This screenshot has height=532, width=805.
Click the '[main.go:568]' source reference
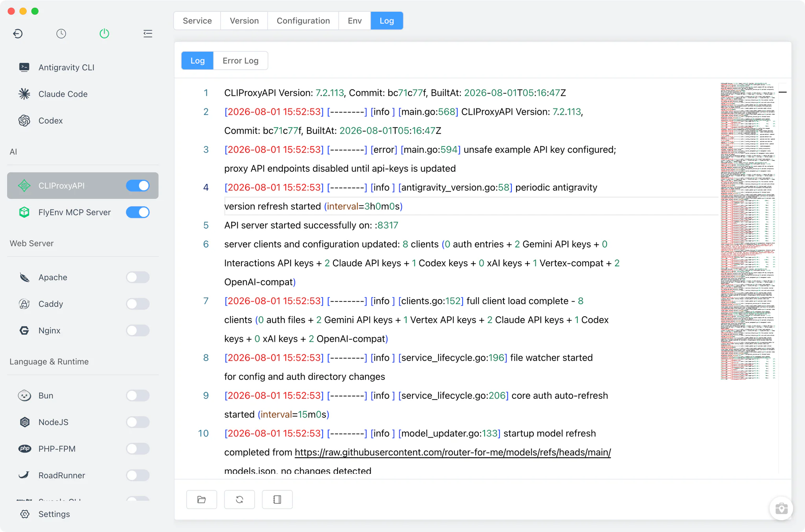tap(428, 112)
